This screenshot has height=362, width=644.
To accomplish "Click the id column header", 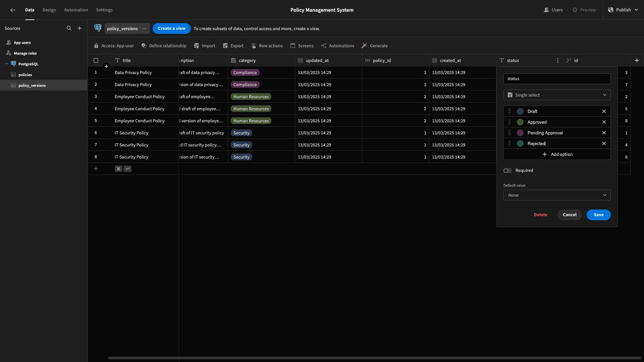I will [597, 60].
